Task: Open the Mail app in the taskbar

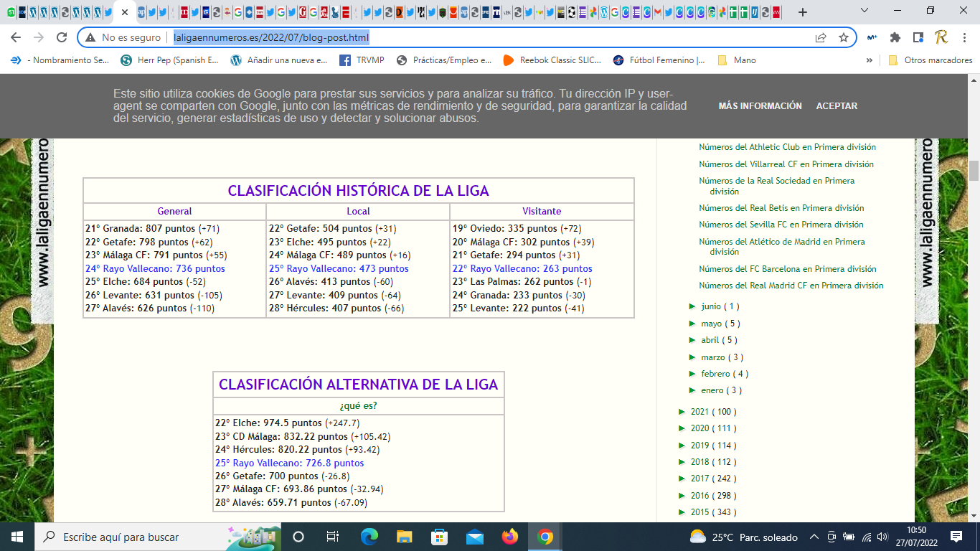Action: coord(474,537)
